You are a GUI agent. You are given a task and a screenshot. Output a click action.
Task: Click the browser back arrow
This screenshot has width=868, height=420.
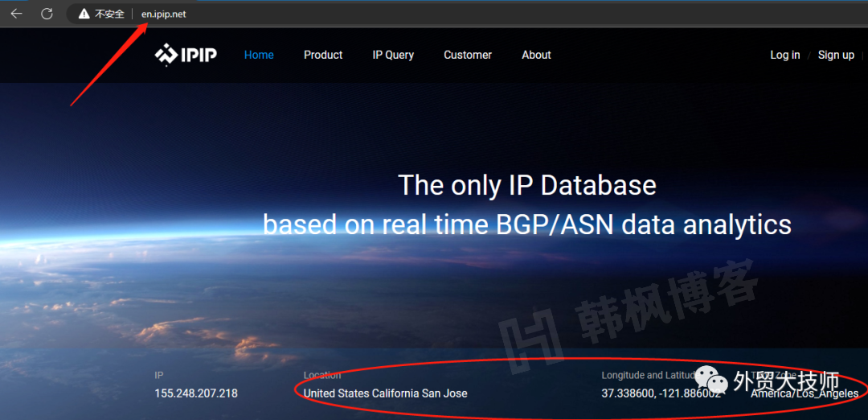16,14
